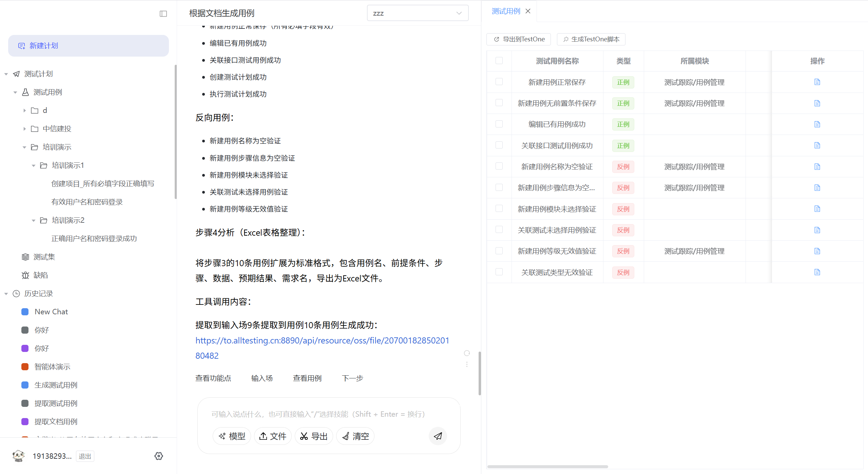Click the orange swatch beside 智能体演示
The width and height of the screenshot is (868, 474).
[25, 367]
